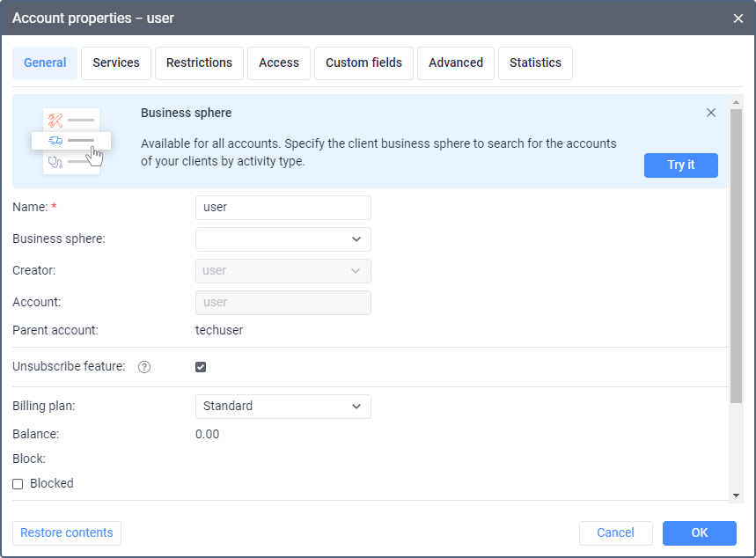Click the OK button
Screen dimensions: 756x558
click(x=699, y=533)
